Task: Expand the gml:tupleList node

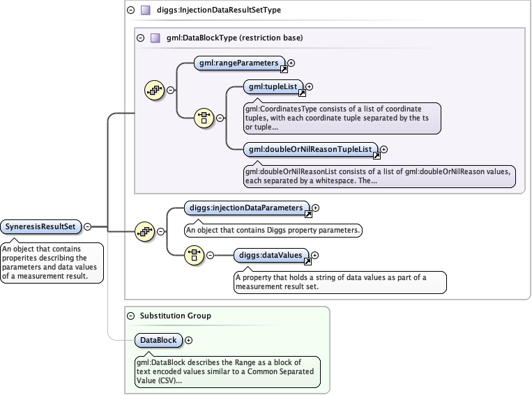Action: tap(310, 87)
